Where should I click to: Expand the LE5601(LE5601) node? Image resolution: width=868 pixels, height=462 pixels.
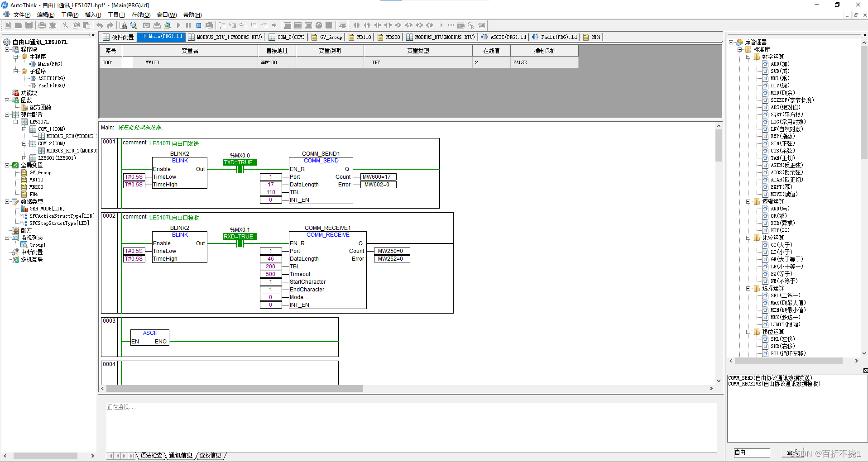pyautogui.click(x=24, y=158)
